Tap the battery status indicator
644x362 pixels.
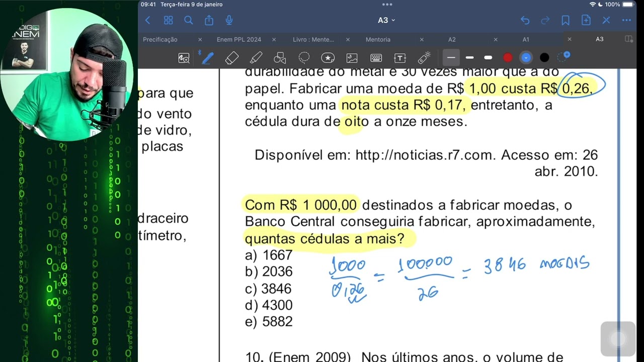[629, 4]
